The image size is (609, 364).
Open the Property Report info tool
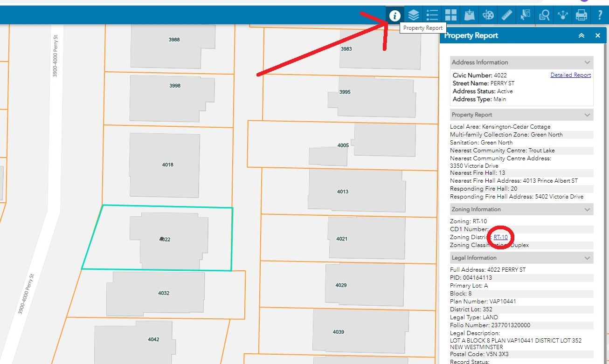click(394, 15)
